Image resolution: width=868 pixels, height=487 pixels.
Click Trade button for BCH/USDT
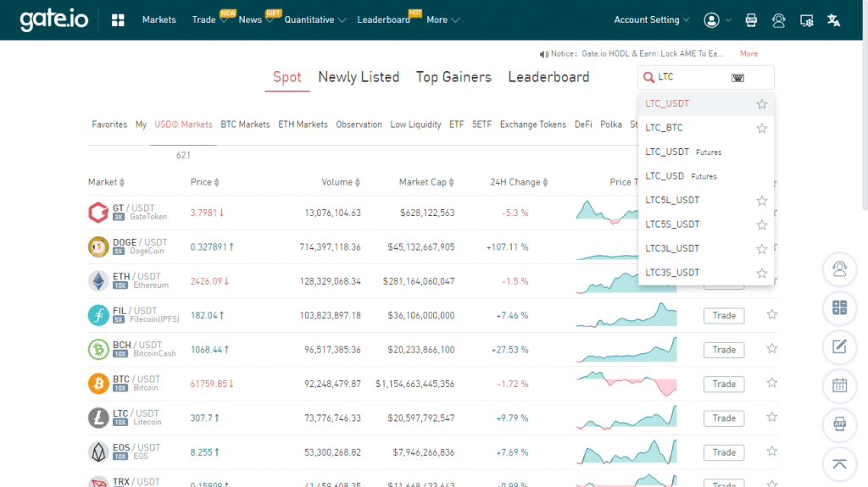point(724,350)
